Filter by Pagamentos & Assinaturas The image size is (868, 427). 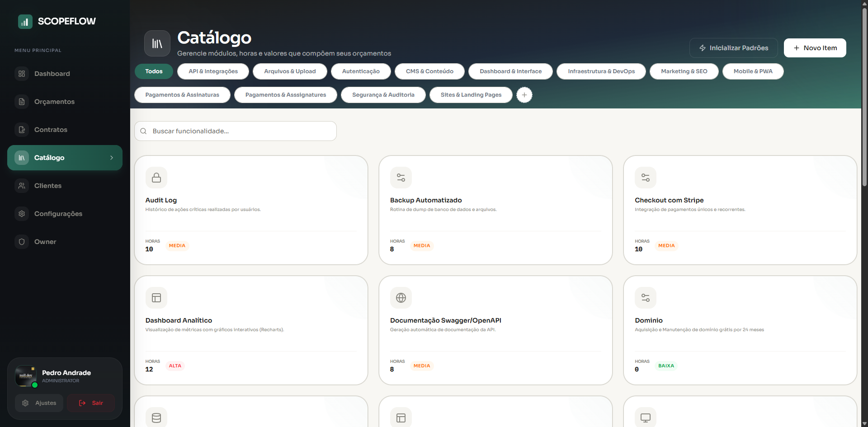pyautogui.click(x=182, y=95)
